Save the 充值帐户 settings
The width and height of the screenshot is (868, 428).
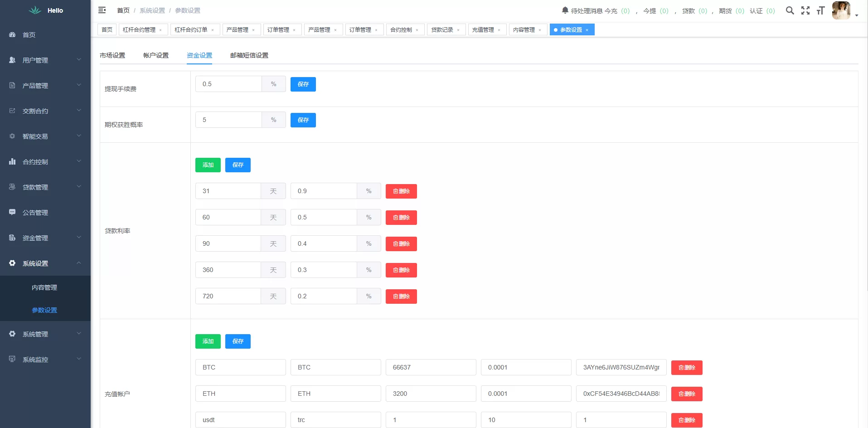238,341
